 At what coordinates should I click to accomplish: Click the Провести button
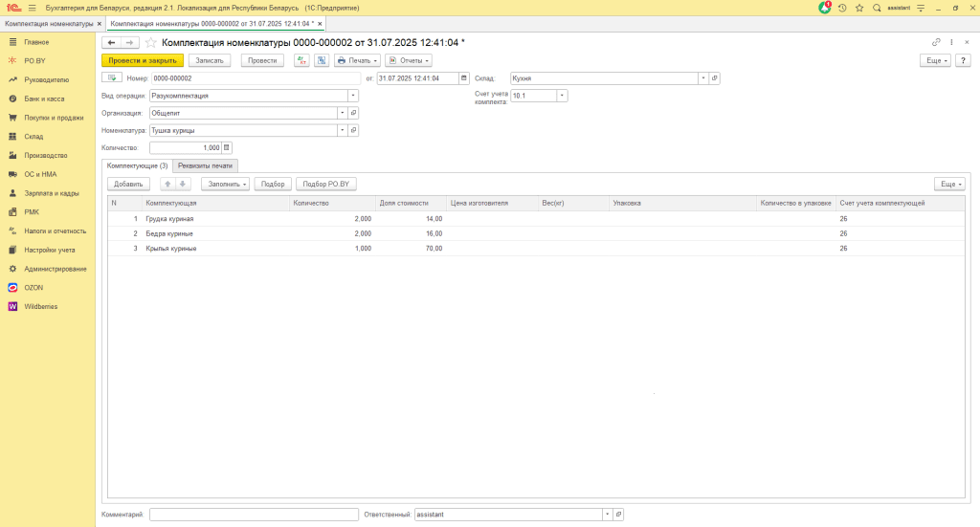(x=262, y=60)
